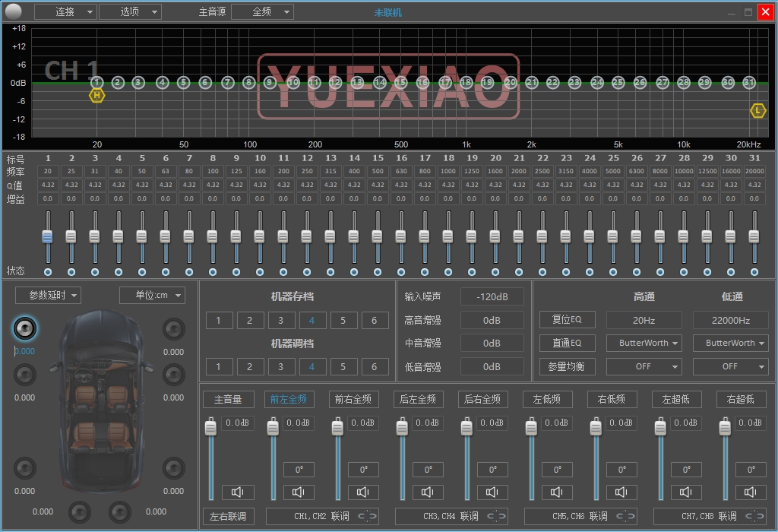The height and width of the screenshot is (532, 778).
Task: Click the 复位EQ button
Action: [567, 319]
